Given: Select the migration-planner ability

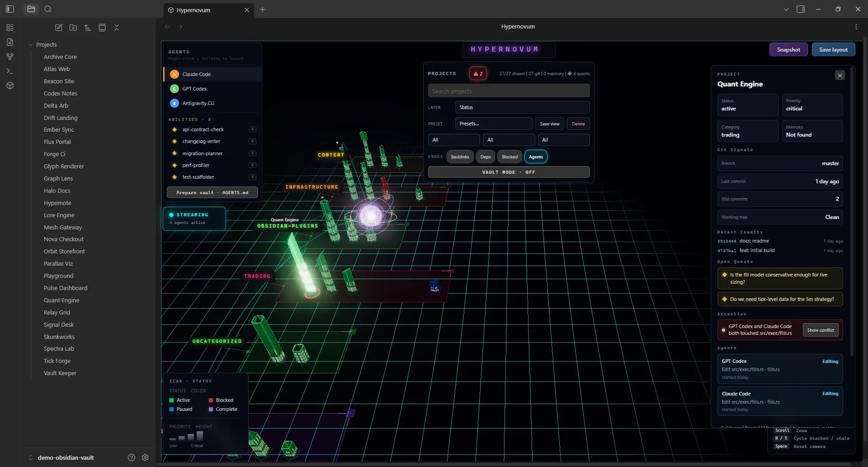Looking at the screenshot, I should click(212, 153).
